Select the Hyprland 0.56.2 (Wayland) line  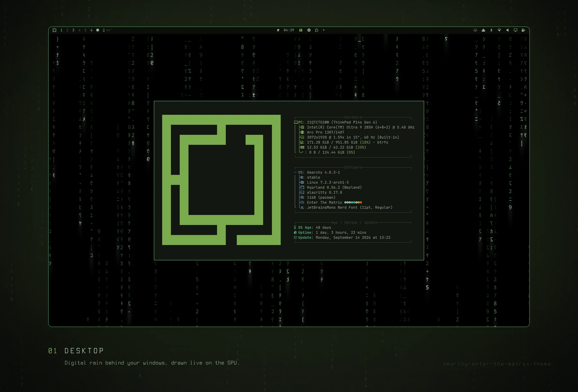pyautogui.click(x=331, y=188)
